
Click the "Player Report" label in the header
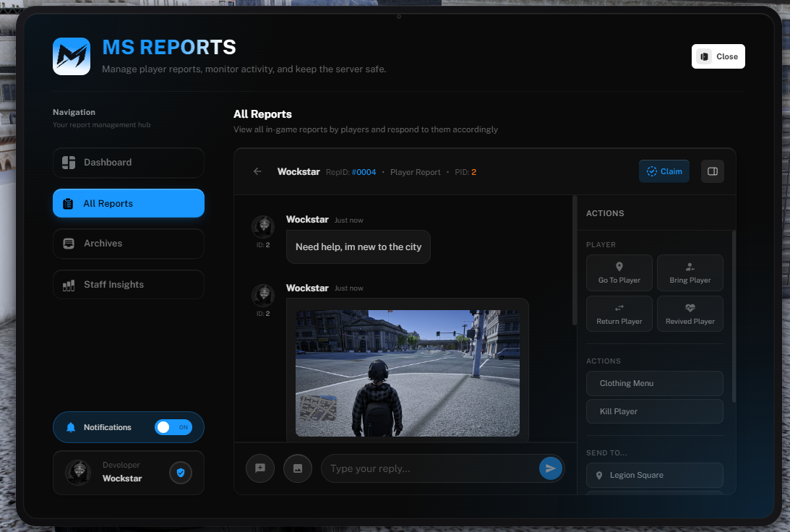click(415, 172)
